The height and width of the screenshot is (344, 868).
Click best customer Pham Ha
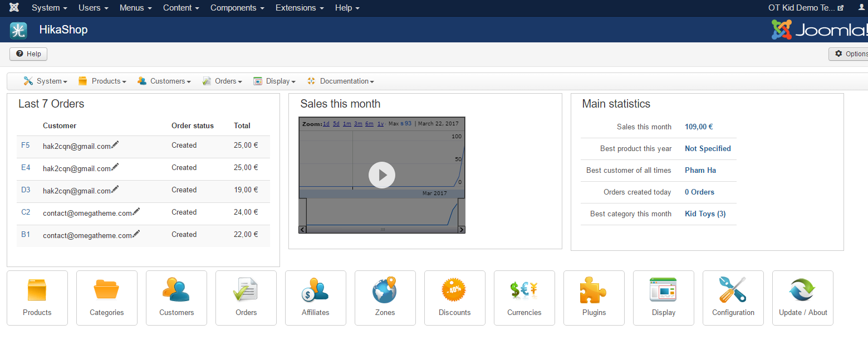coord(700,170)
